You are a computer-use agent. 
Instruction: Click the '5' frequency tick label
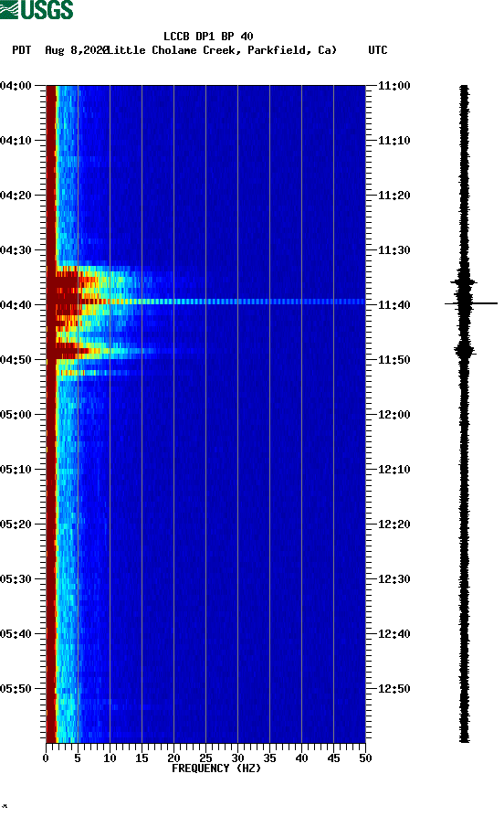pos(78,758)
